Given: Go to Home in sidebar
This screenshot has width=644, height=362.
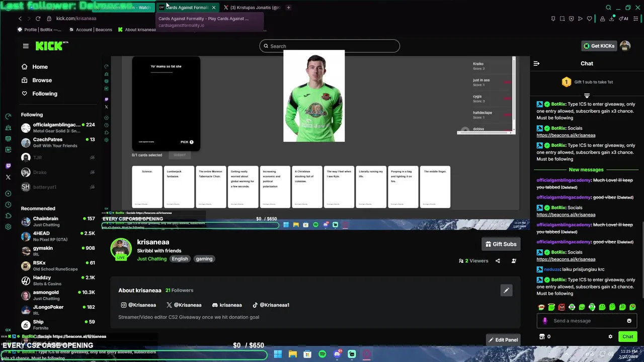Looking at the screenshot, I should point(40,67).
